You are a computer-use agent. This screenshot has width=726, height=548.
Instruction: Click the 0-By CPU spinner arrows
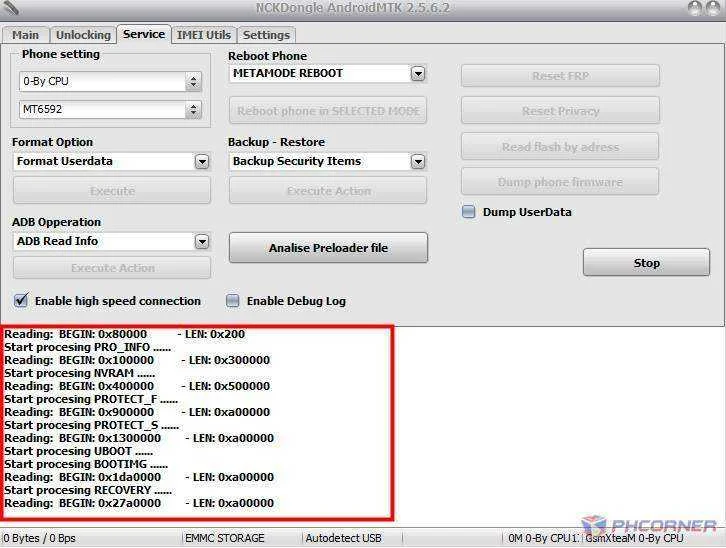click(194, 81)
